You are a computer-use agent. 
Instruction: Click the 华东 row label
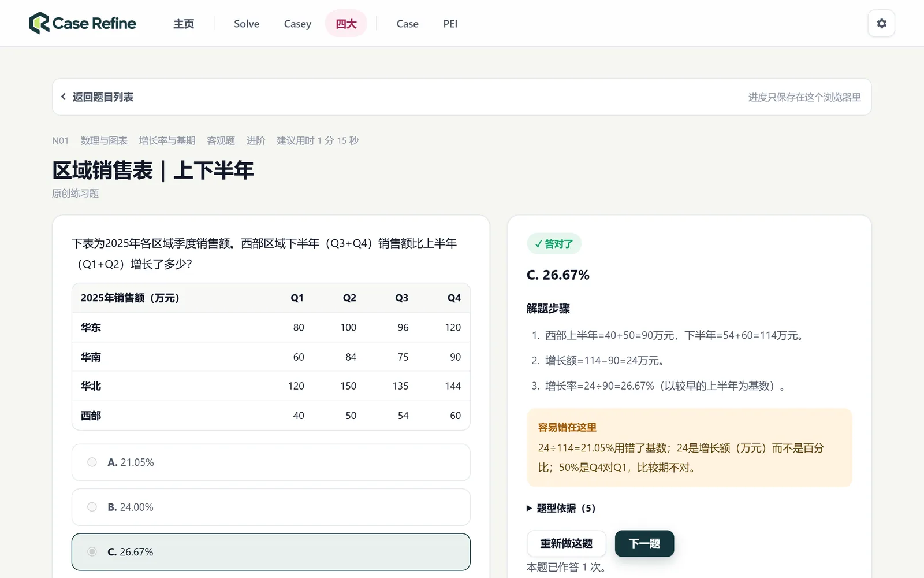[91, 327]
